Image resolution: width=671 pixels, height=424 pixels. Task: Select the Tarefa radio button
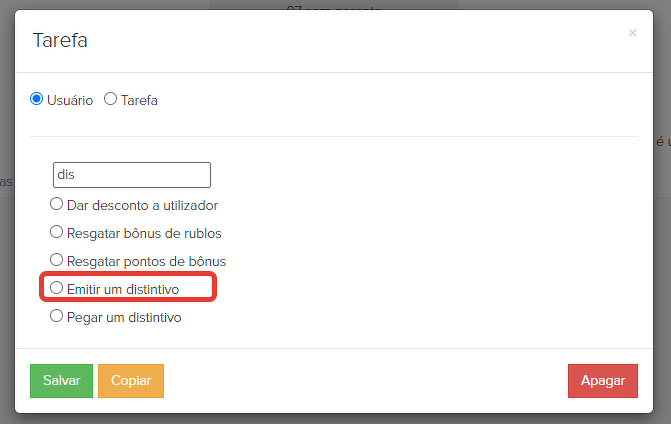111,99
